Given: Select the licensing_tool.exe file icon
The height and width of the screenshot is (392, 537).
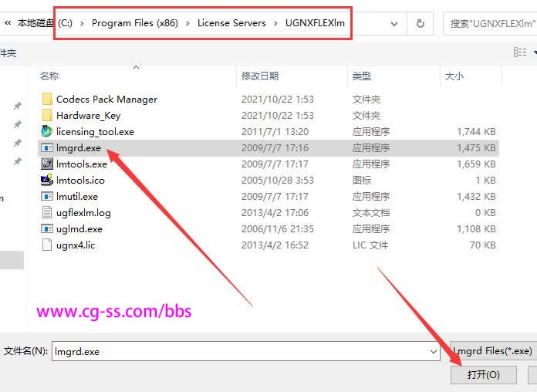Looking at the screenshot, I should click(46, 131).
